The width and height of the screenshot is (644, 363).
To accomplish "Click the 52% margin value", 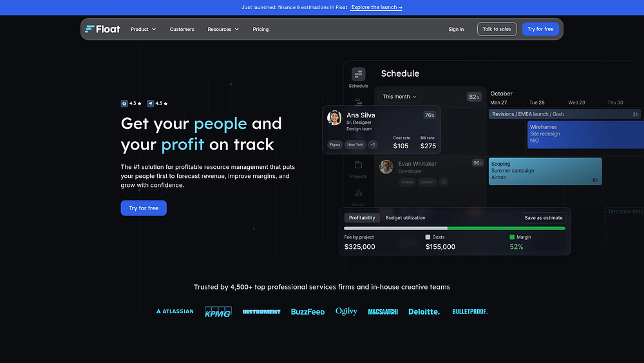I will point(516,247).
